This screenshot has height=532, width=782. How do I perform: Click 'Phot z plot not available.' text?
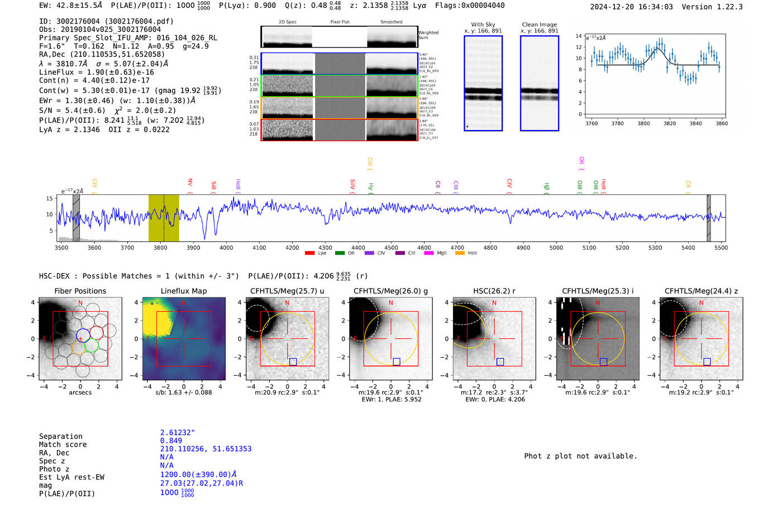tap(580, 456)
